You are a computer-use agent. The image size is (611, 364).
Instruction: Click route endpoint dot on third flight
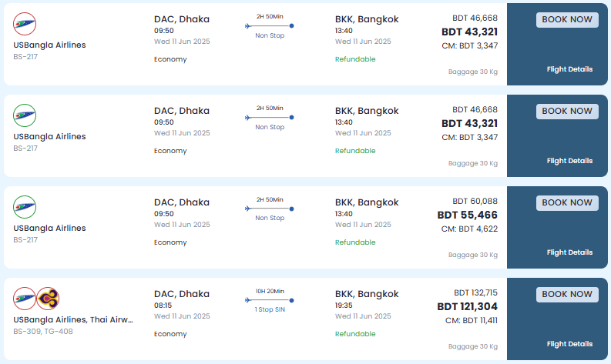(x=291, y=209)
